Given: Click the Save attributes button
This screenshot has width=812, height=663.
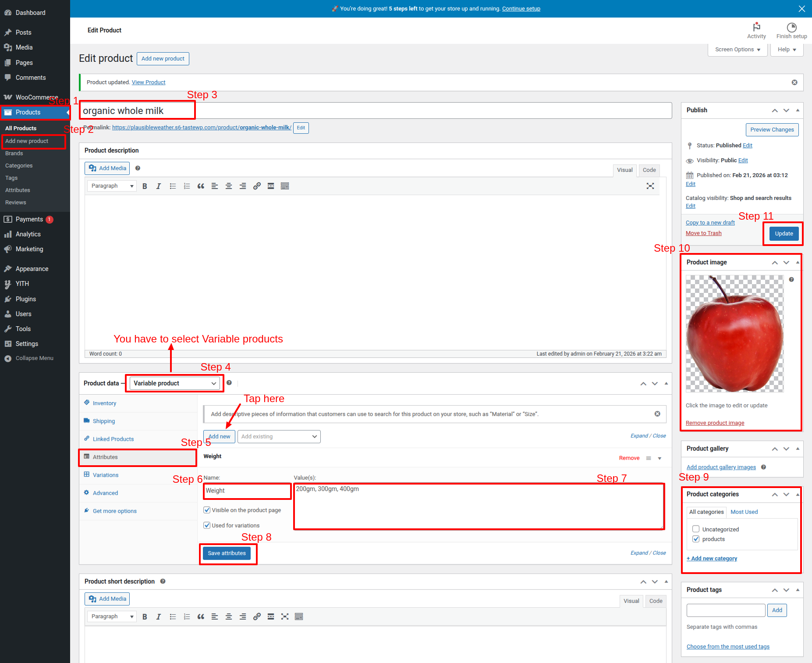Looking at the screenshot, I should [x=227, y=553].
